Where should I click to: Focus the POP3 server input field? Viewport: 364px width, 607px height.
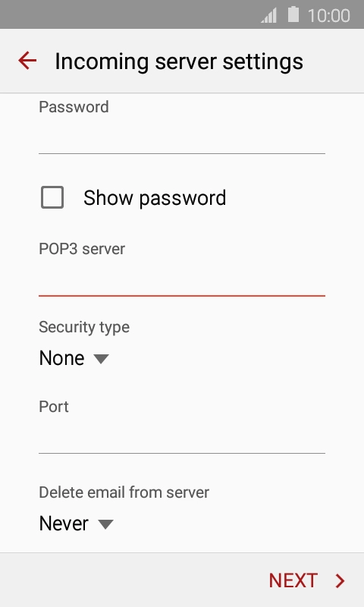point(182,278)
